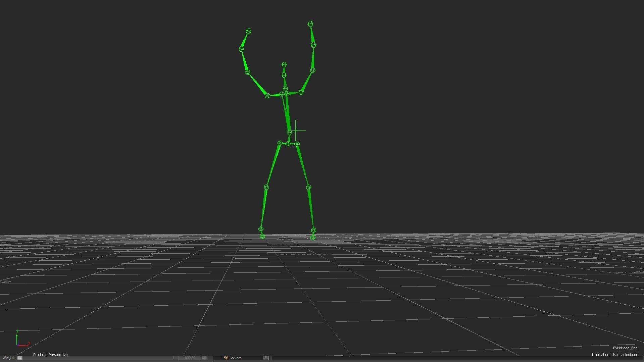Image resolution: width=644 pixels, height=362 pixels.
Task: Select the shoulder joint on the viewer's left
Action: [x=267, y=96]
